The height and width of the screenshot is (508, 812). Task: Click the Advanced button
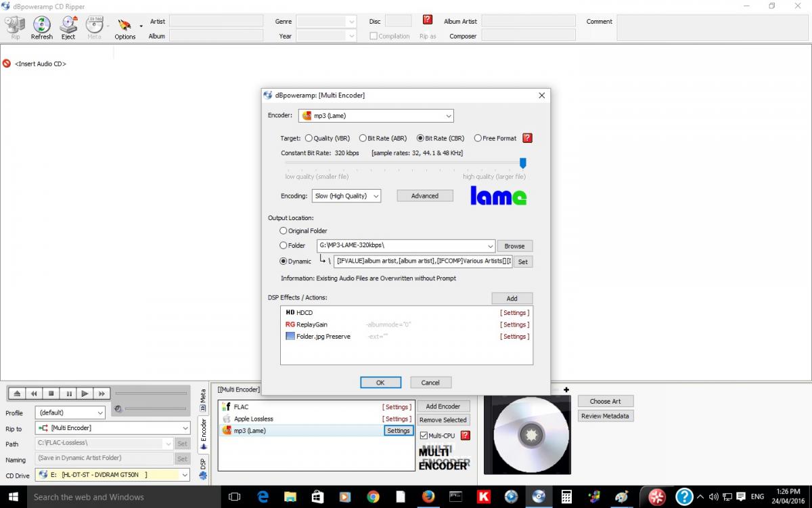(x=425, y=196)
